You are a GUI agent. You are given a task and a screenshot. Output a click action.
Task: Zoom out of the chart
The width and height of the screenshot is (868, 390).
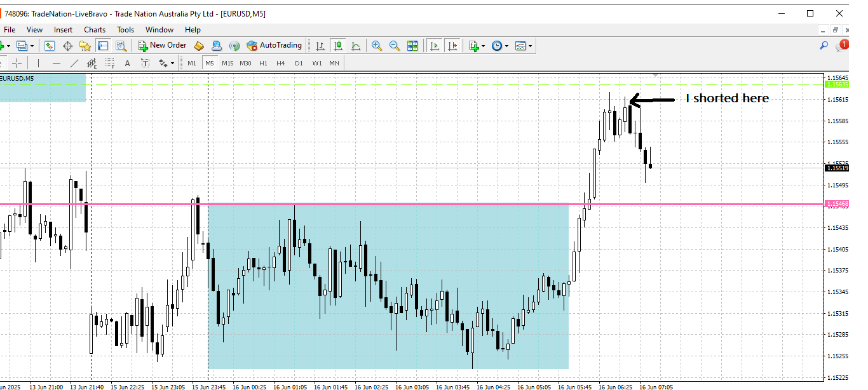[x=395, y=46]
